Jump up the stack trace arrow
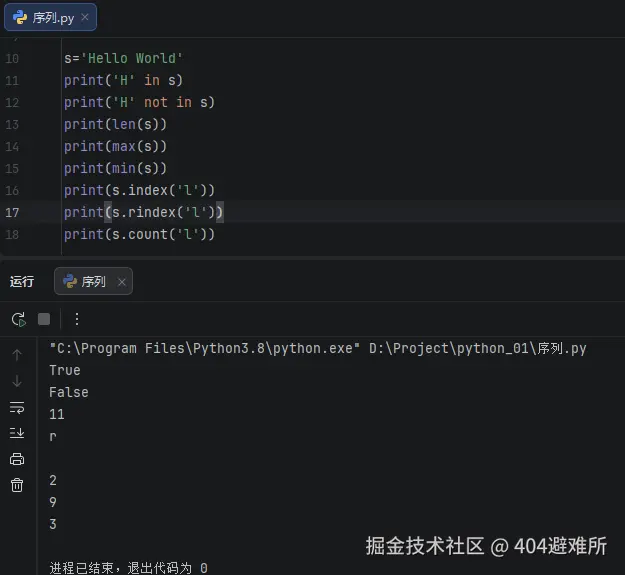Image resolution: width=625 pixels, height=575 pixels. click(x=17, y=355)
